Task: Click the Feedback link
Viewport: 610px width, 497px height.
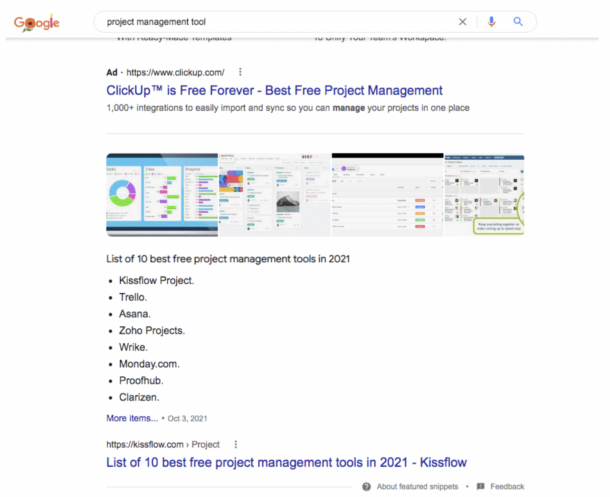Action: click(507, 487)
